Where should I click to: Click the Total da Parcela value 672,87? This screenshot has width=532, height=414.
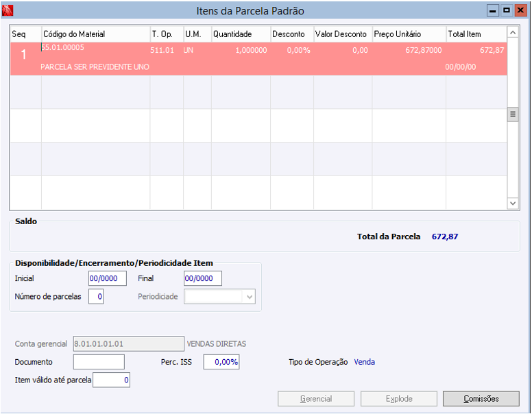(445, 236)
